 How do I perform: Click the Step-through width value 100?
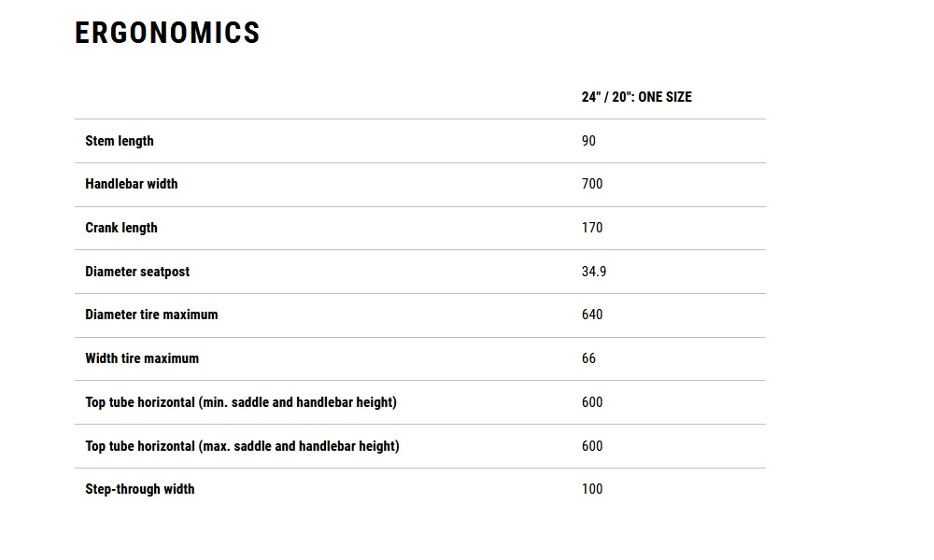click(x=592, y=489)
